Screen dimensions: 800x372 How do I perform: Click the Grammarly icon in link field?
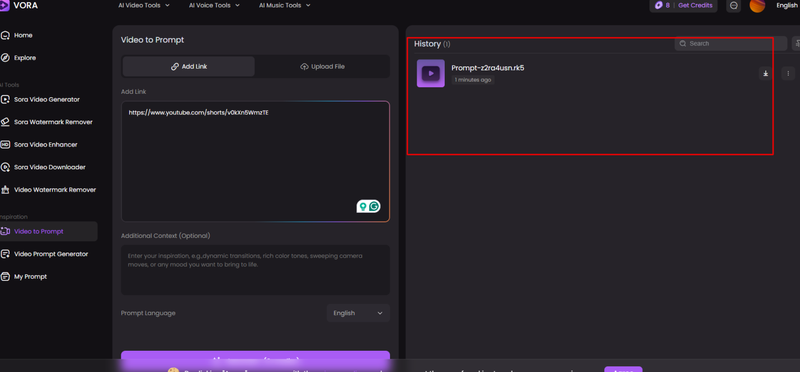[375, 207]
